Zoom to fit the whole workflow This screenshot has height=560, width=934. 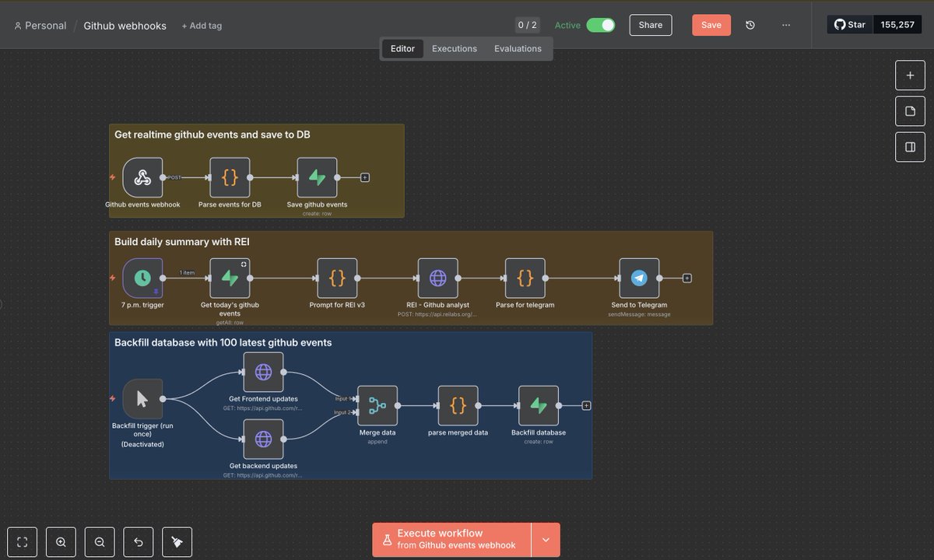coord(22,541)
